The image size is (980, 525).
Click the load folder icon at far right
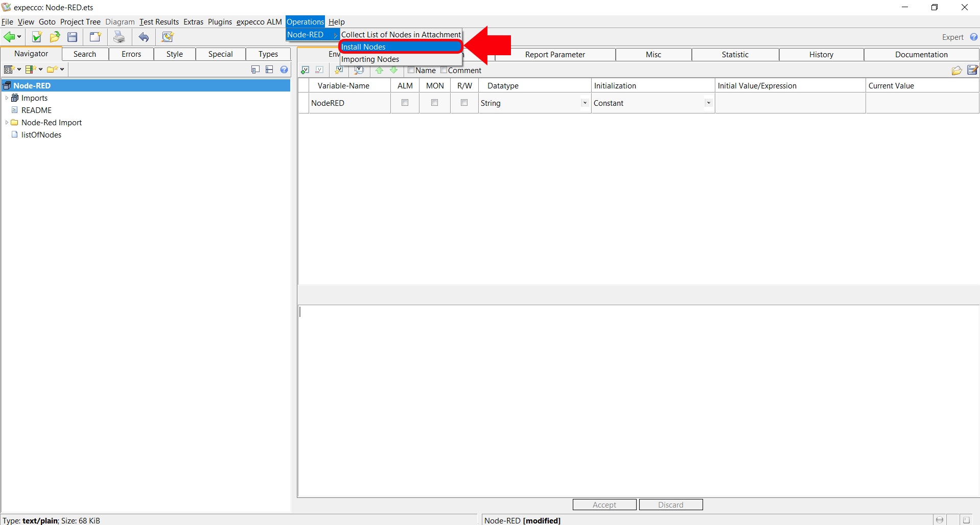pos(956,70)
